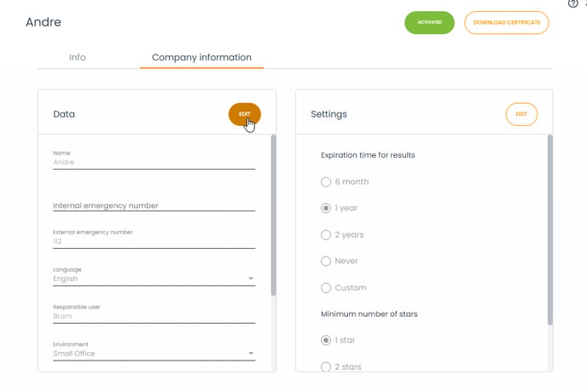Open the Environment dropdown arrow
The height and width of the screenshot is (392, 587).
click(251, 353)
